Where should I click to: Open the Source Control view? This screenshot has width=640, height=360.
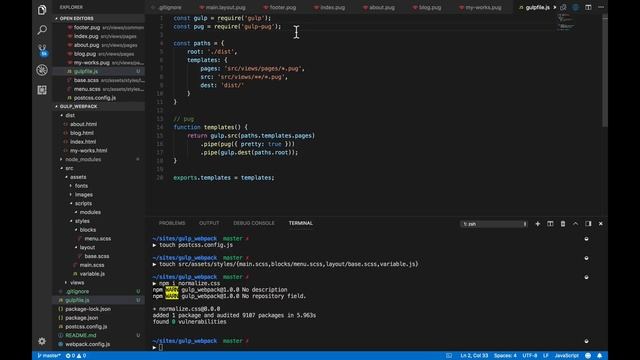42,50
